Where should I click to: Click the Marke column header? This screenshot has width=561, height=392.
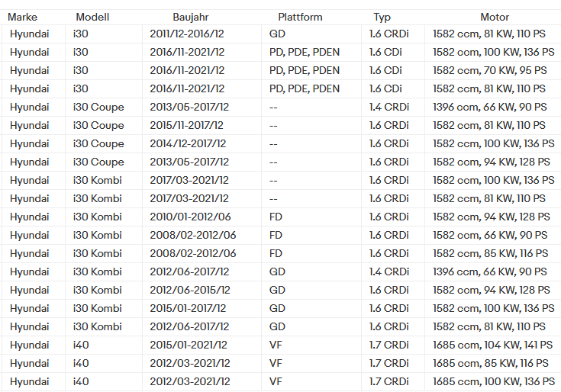tap(23, 17)
